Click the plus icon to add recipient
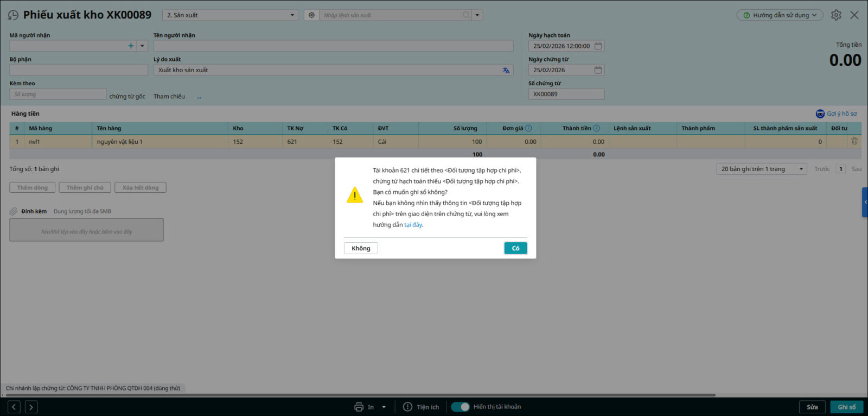 pyautogui.click(x=131, y=46)
